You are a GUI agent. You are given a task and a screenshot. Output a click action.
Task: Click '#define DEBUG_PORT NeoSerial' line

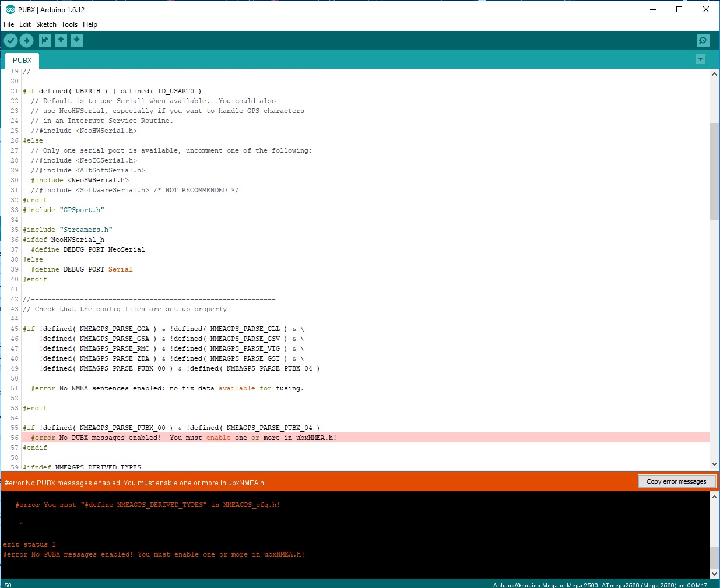point(88,249)
